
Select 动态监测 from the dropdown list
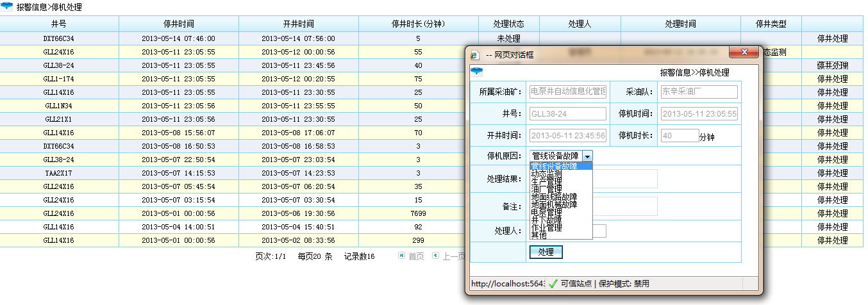coord(547,174)
